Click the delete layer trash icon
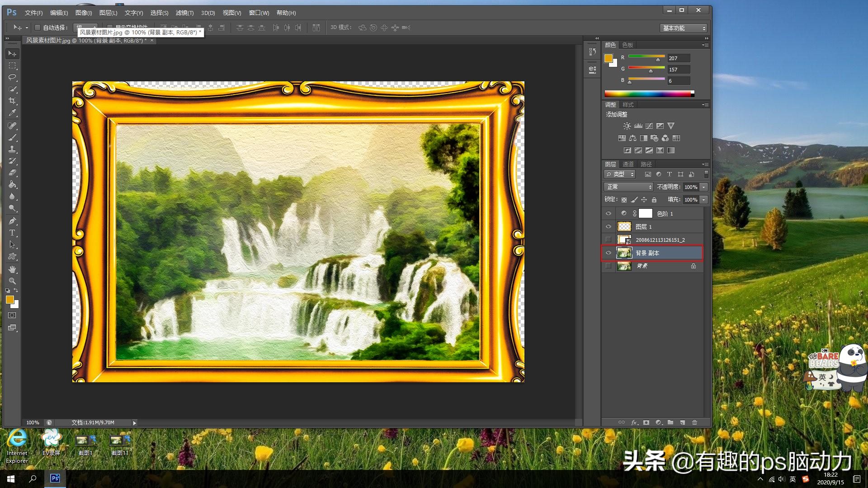The width and height of the screenshot is (868, 488). point(694,422)
